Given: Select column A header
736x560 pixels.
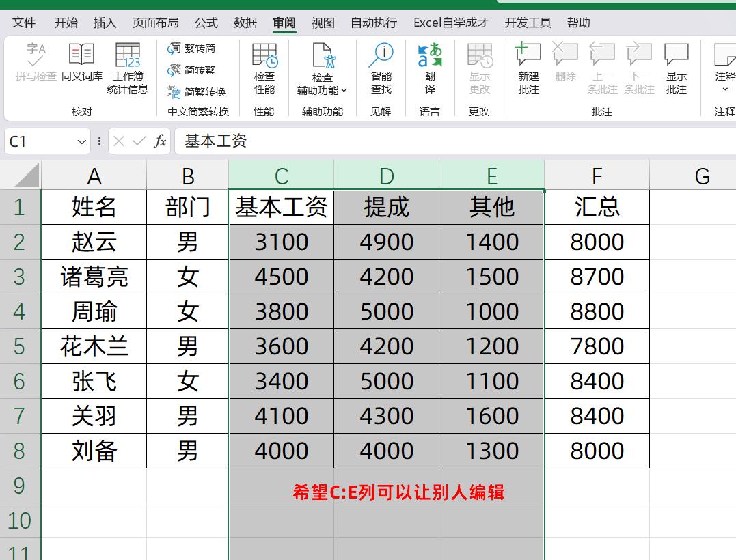Looking at the screenshot, I should (x=94, y=176).
